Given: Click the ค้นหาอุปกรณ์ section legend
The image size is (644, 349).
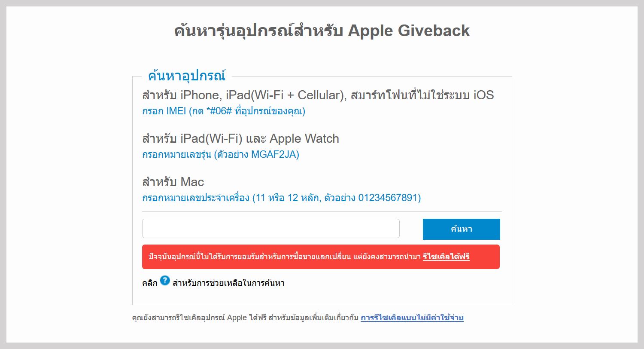Looking at the screenshot, I should (187, 76).
